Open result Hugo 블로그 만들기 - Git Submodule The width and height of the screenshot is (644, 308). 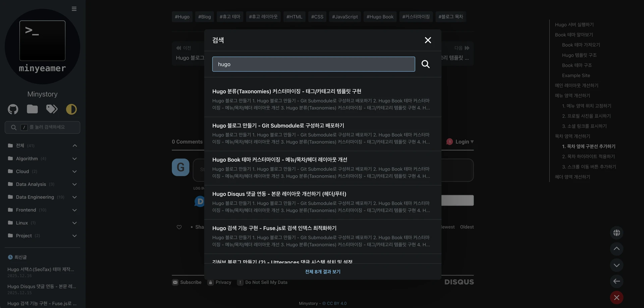278,126
